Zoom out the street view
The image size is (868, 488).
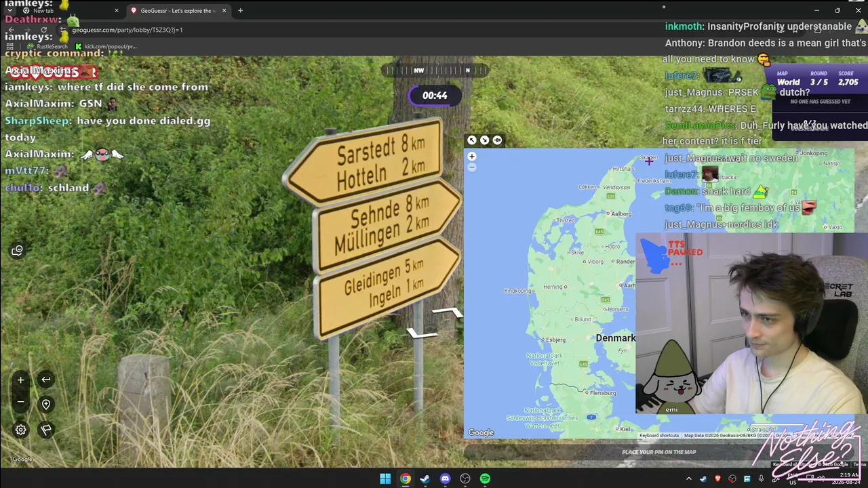[x=20, y=402]
